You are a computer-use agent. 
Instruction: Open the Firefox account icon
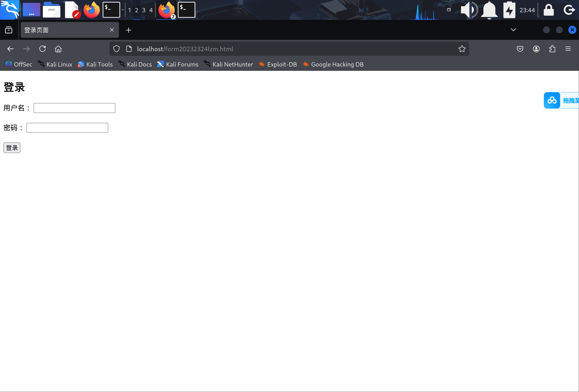click(536, 49)
